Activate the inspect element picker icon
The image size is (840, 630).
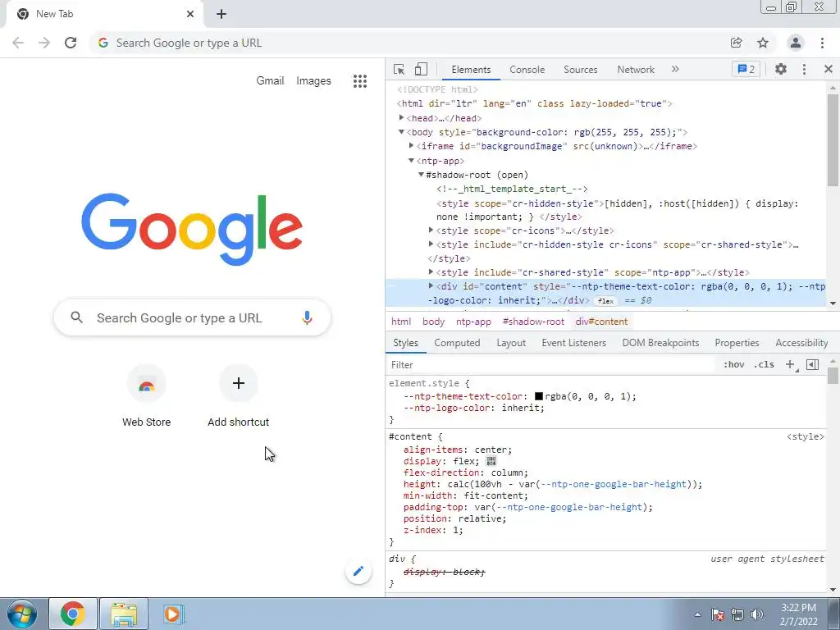tap(399, 70)
